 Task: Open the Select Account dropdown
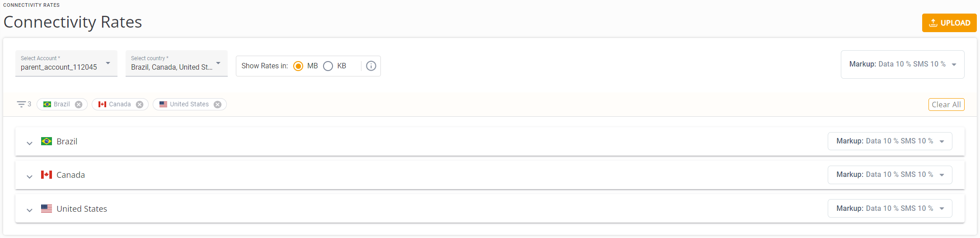66,64
